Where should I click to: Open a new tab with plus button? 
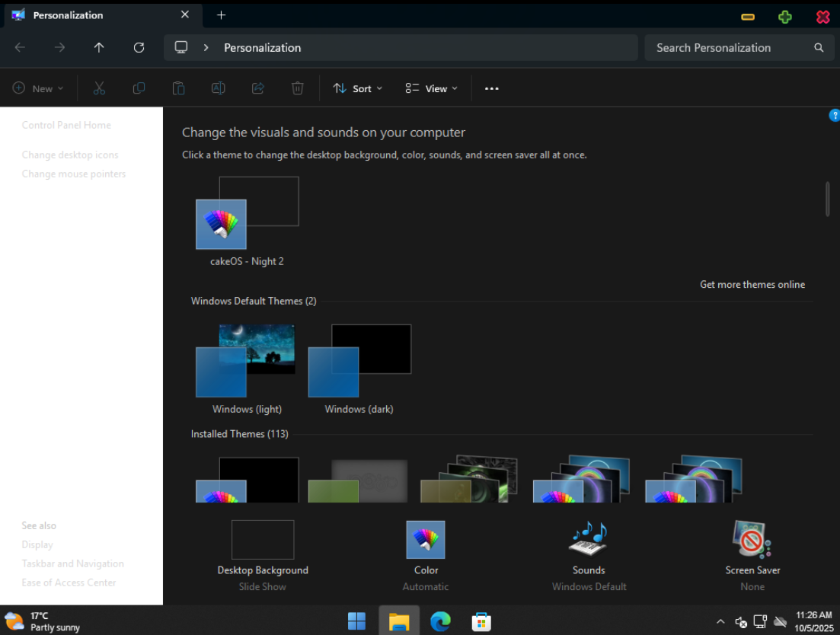221,15
